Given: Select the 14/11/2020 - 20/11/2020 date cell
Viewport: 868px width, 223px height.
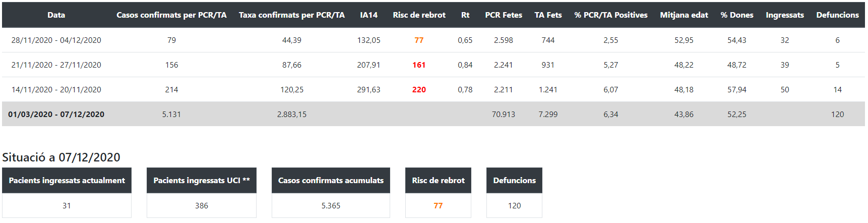Looking at the screenshot, I should pyautogui.click(x=56, y=90).
